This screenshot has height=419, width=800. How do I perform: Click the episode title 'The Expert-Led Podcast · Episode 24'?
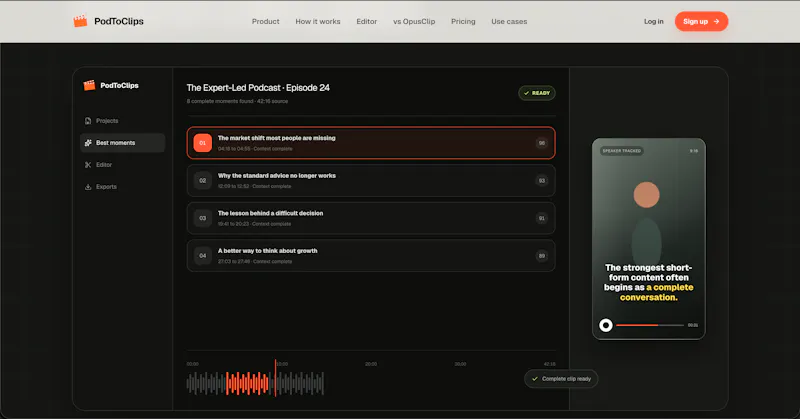pos(258,88)
